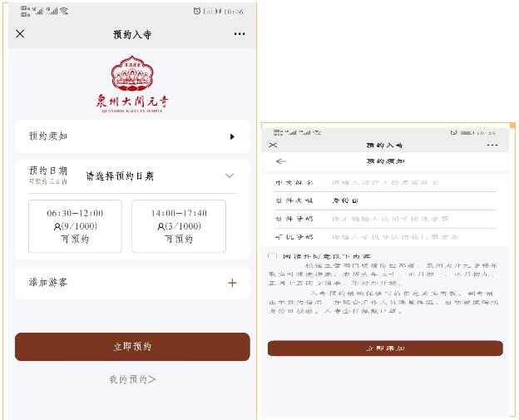519x420 pixels.
Task: Click the chevron next to booking date
Action: (x=230, y=176)
